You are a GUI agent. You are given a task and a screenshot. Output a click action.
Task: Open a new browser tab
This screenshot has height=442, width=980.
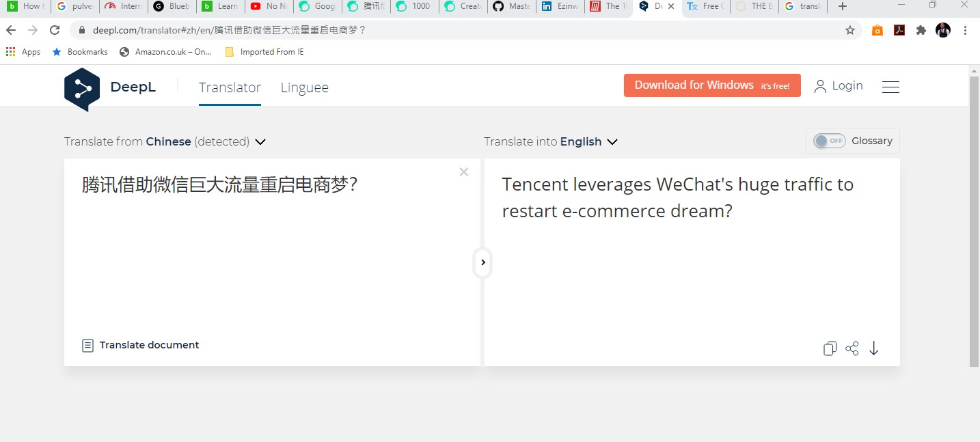(843, 6)
